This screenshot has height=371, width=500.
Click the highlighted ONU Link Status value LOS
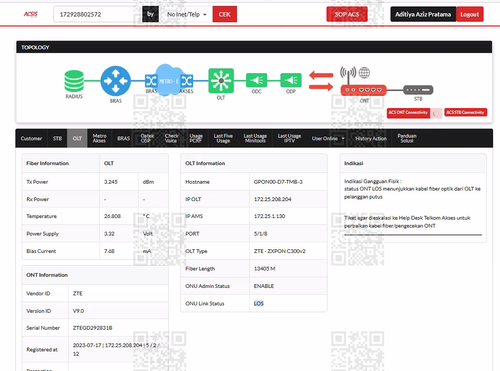(259, 303)
